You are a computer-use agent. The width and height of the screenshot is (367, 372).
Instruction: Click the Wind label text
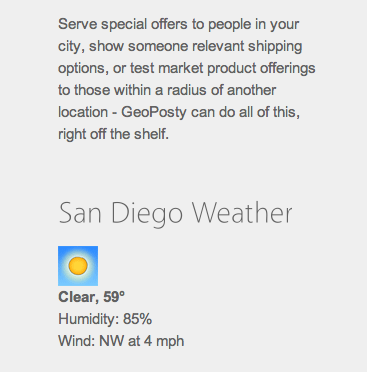click(x=77, y=341)
